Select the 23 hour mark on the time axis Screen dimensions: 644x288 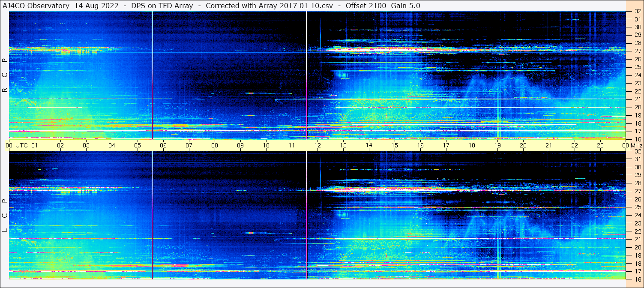point(600,145)
